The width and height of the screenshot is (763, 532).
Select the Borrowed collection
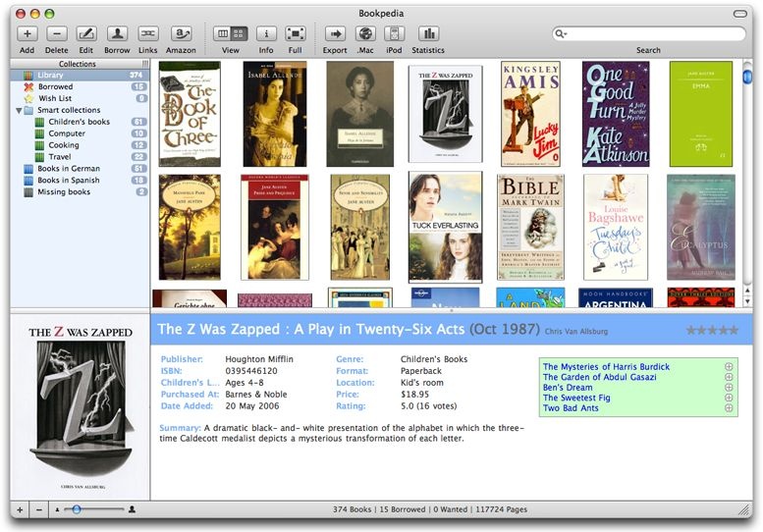click(x=55, y=86)
